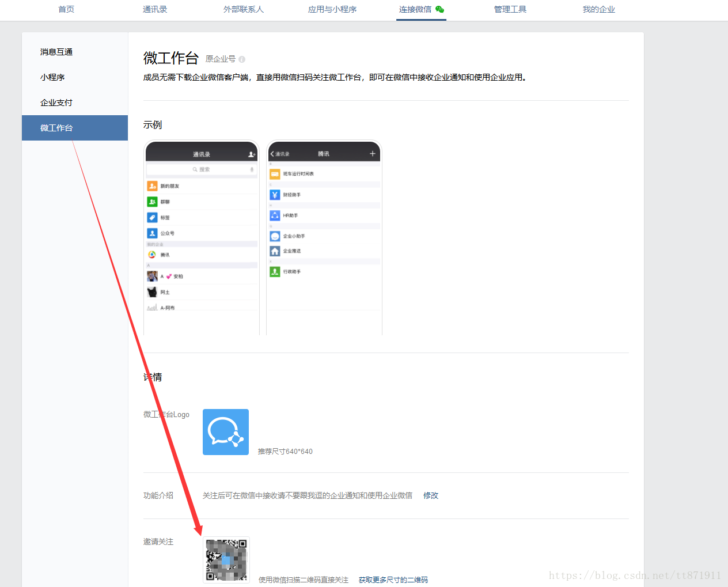Click the 企业推送 house icon
Screen dimensions: 728x587
[x=275, y=251]
